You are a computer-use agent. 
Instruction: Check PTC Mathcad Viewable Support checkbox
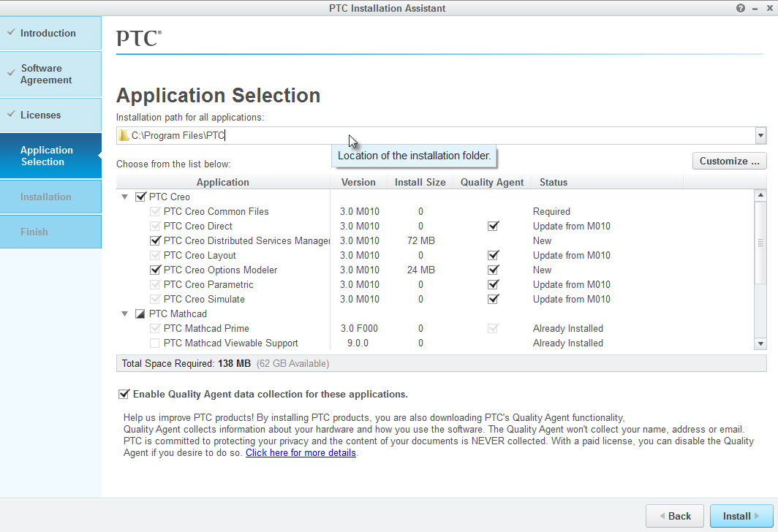[155, 343]
